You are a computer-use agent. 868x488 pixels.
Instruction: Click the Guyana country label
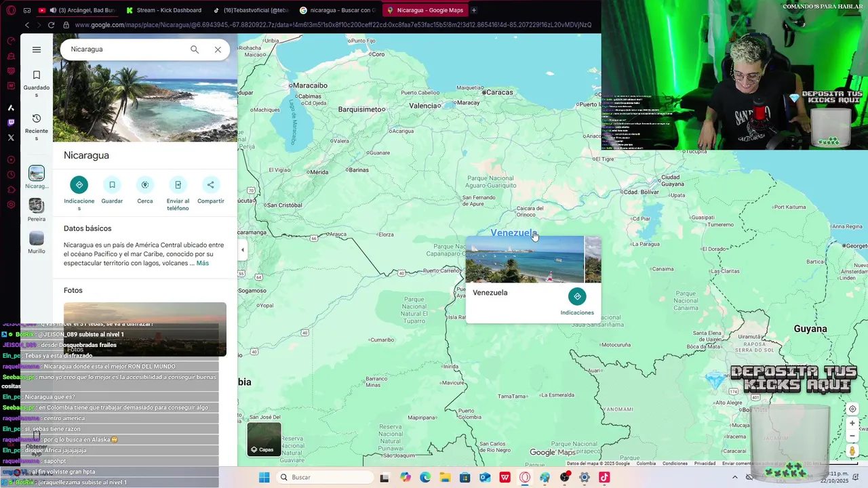click(x=810, y=329)
